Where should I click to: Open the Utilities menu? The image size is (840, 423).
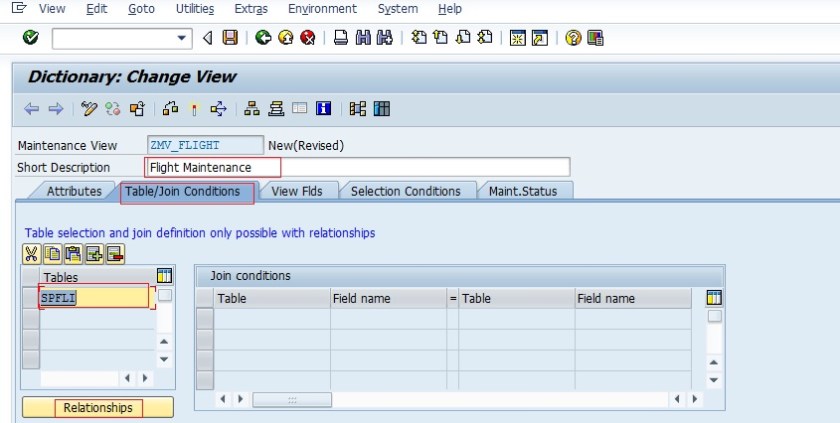pos(195,9)
